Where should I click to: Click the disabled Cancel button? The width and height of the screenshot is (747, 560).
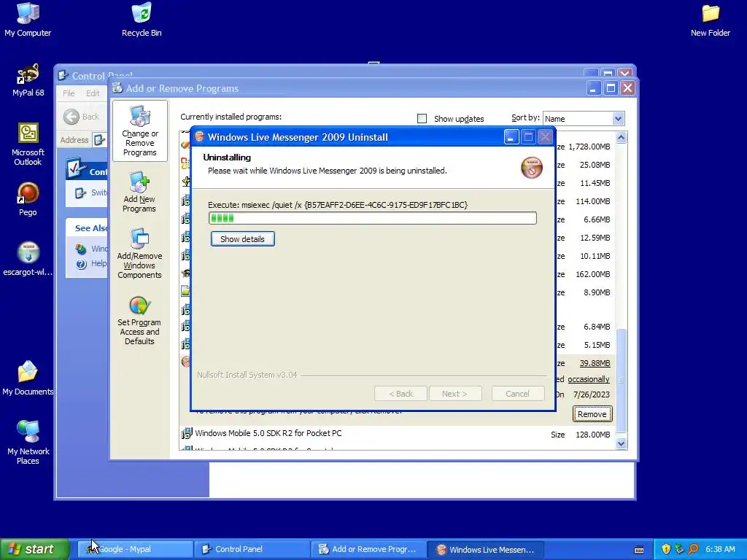pos(517,394)
